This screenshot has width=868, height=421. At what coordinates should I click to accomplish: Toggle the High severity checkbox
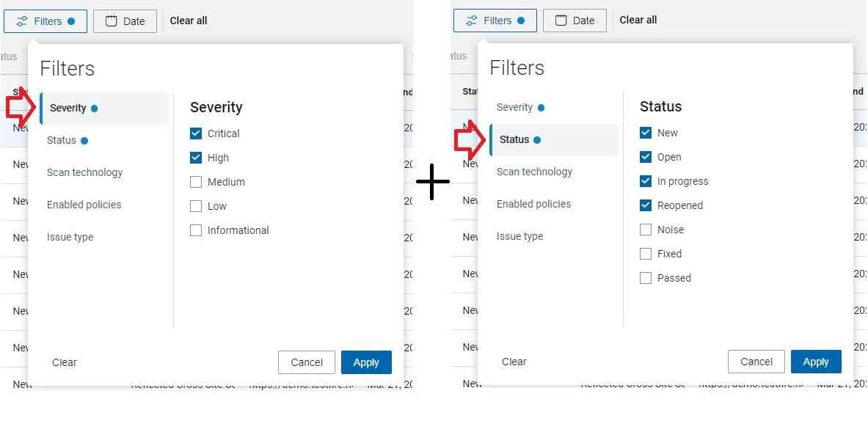coord(196,158)
